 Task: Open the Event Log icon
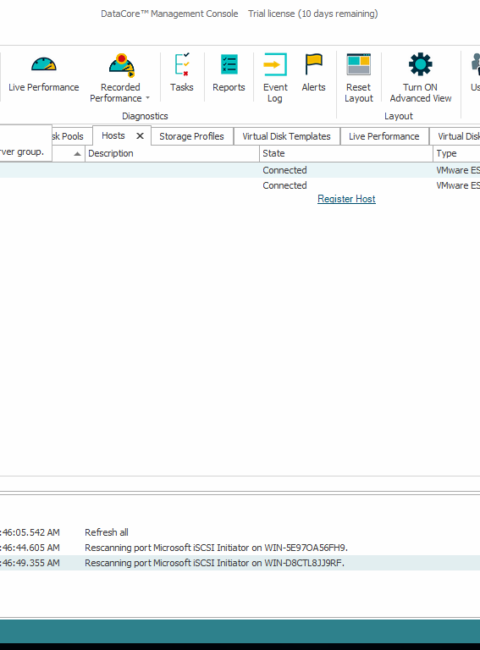pos(275,65)
